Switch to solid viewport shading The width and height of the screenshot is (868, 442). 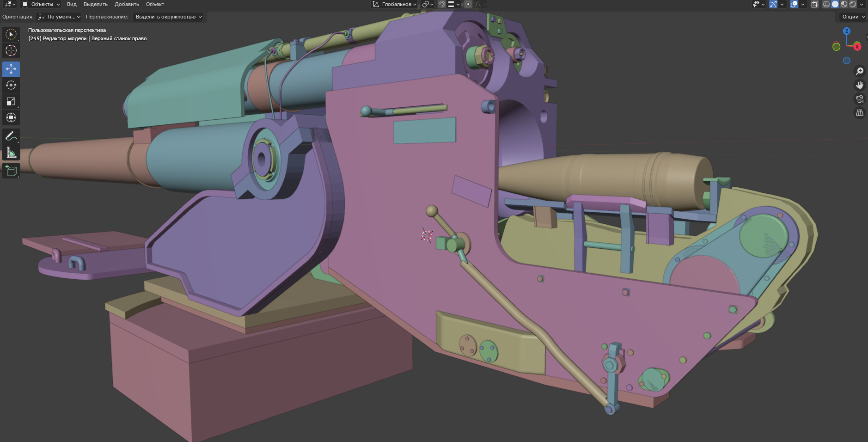tap(835, 4)
